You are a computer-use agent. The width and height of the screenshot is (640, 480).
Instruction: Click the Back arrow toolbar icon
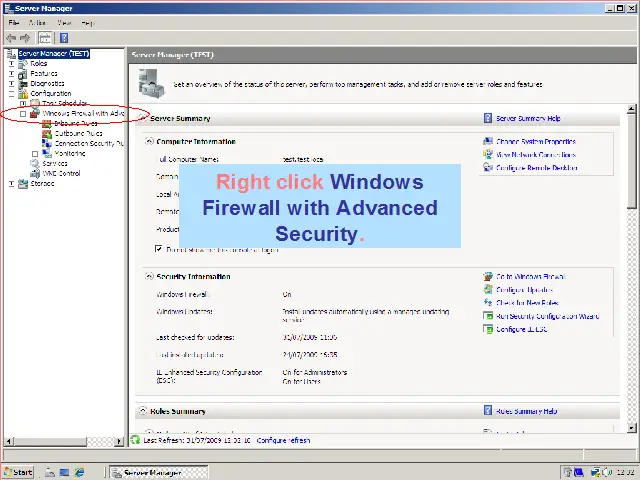click(x=11, y=38)
